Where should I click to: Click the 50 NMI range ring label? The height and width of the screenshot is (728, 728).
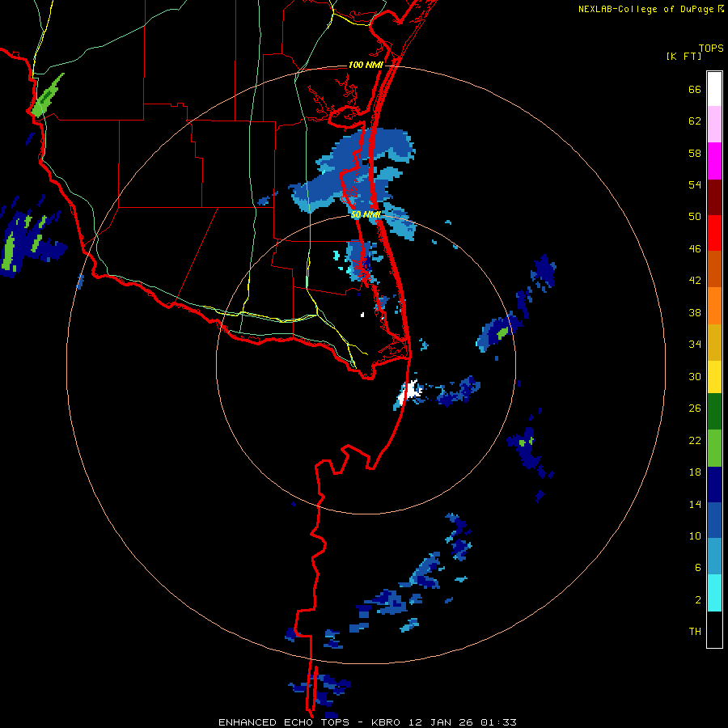pos(366,214)
